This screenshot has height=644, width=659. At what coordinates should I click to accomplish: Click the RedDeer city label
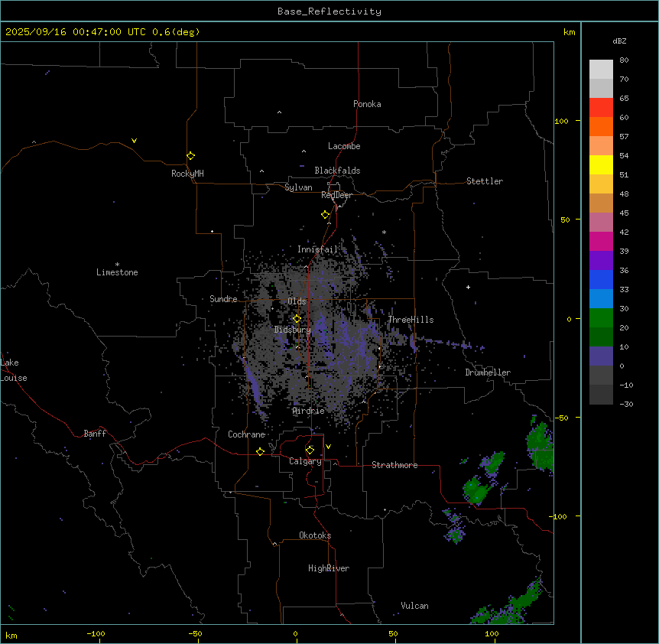coord(336,195)
